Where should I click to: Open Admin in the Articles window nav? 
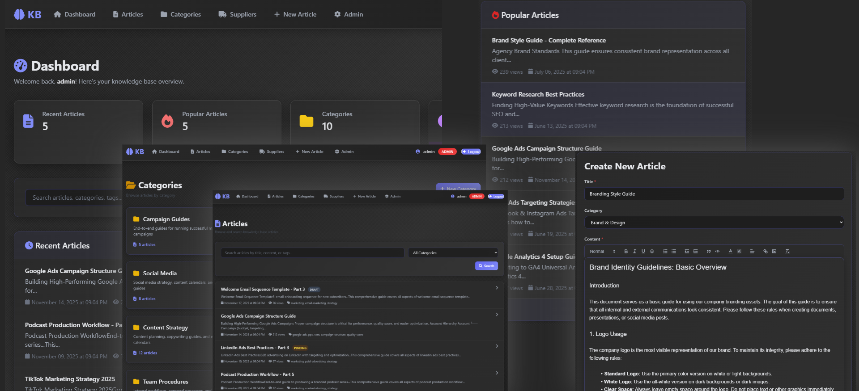(393, 196)
